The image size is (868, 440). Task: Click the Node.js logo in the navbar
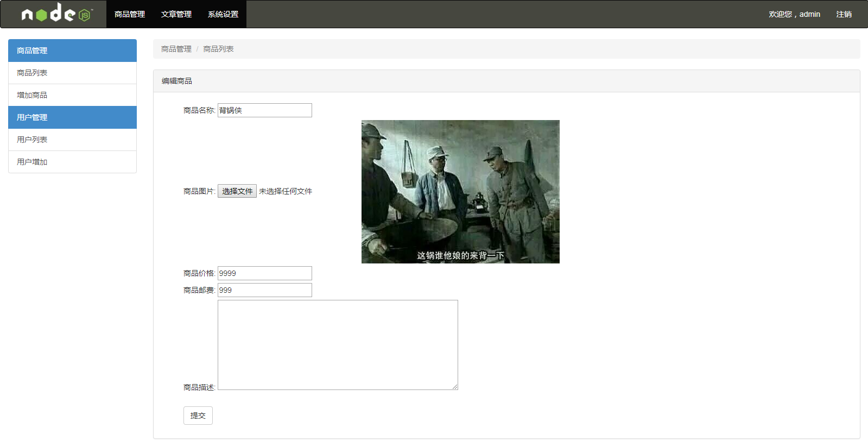57,13
